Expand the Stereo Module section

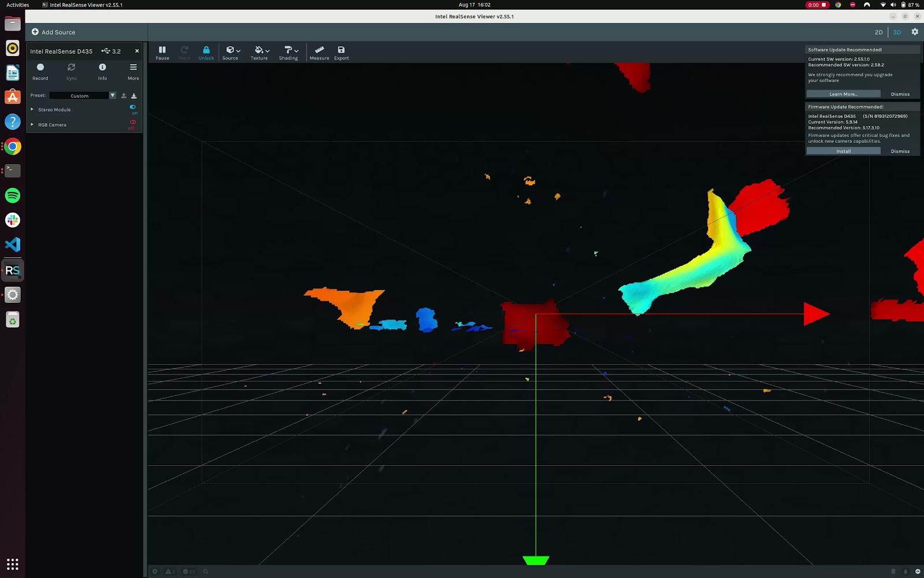click(32, 109)
